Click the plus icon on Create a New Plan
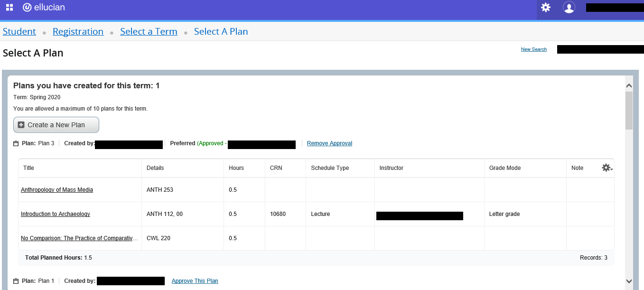The height and width of the screenshot is (290, 644). click(21, 125)
